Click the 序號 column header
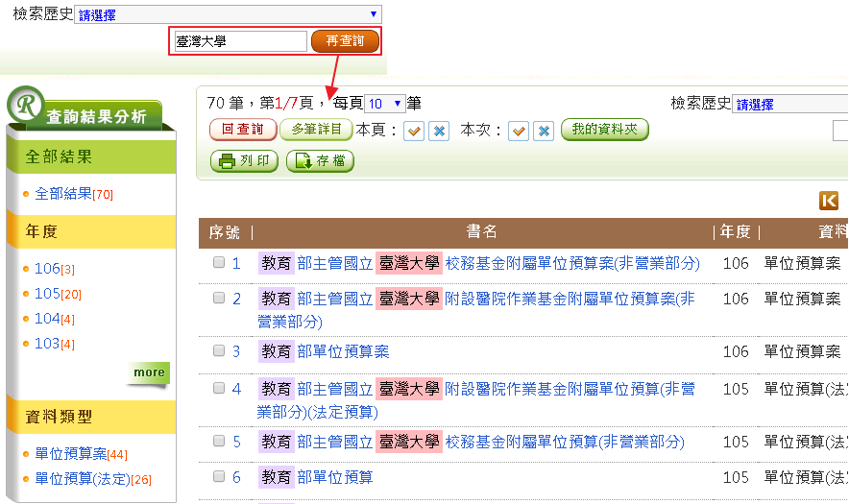 (224, 232)
